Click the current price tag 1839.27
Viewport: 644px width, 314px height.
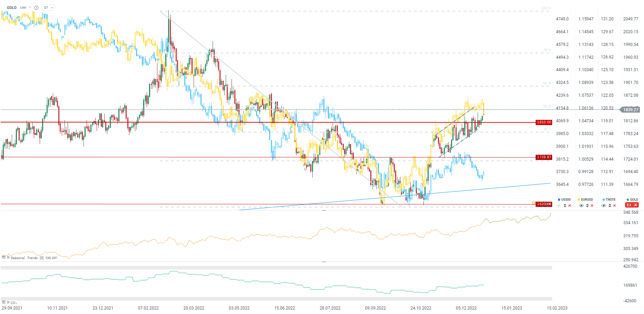[x=631, y=110]
